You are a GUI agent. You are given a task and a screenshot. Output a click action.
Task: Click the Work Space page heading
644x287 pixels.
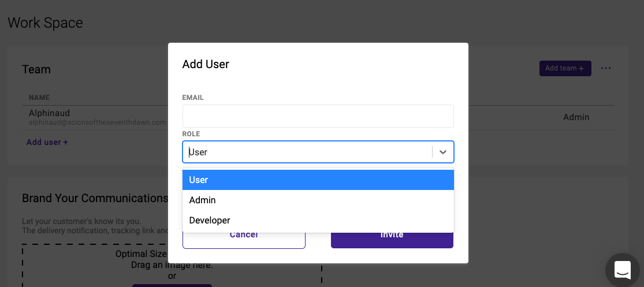tap(45, 23)
